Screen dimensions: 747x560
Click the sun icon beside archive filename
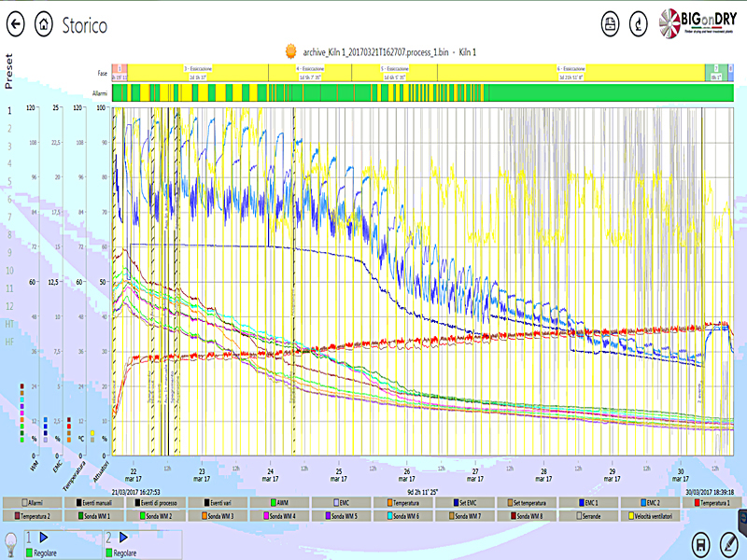click(x=290, y=51)
